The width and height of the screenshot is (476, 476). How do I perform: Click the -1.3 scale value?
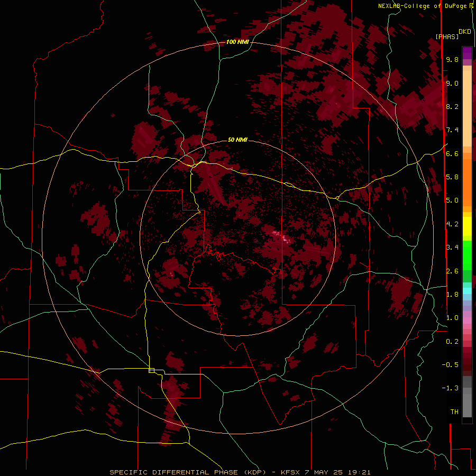click(450, 388)
